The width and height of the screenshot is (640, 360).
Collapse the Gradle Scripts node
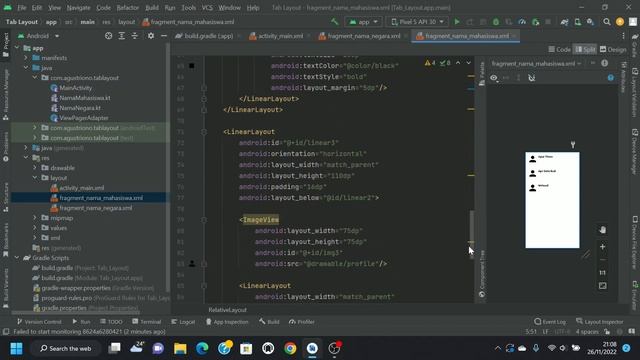(17, 258)
